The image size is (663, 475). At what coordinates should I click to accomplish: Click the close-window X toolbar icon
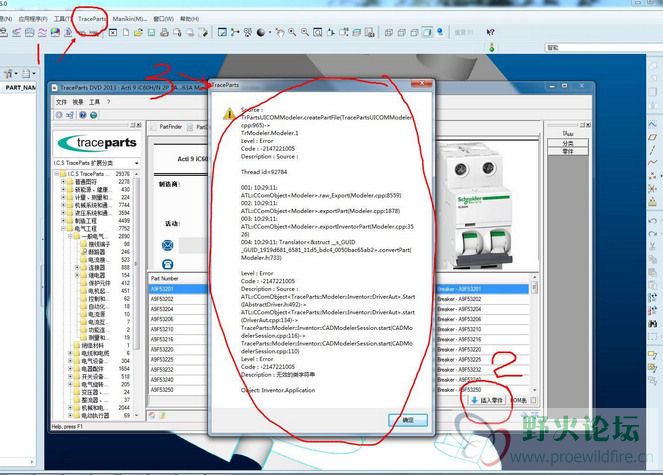(113, 32)
